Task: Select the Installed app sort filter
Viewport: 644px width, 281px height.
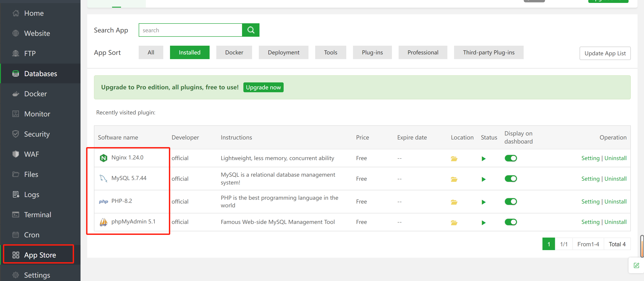Action: [189, 52]
